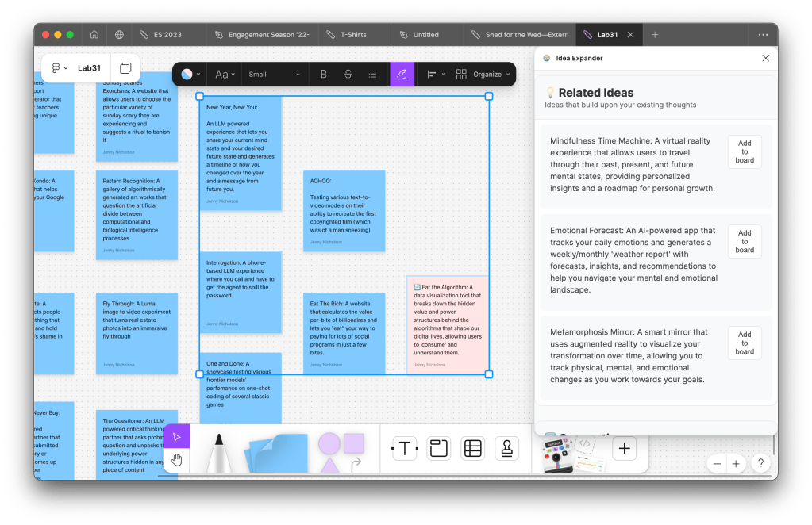The width and height of the screenshot is (812, 525).
Task: Toggle bold text formatting
Action: [x=323, y=75]
